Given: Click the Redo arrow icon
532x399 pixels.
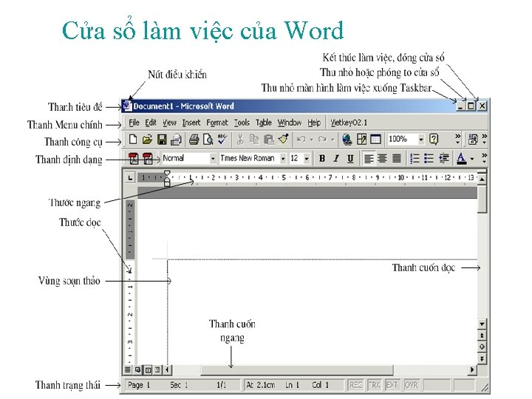Looking at the screenshot, I should (322, 140).
